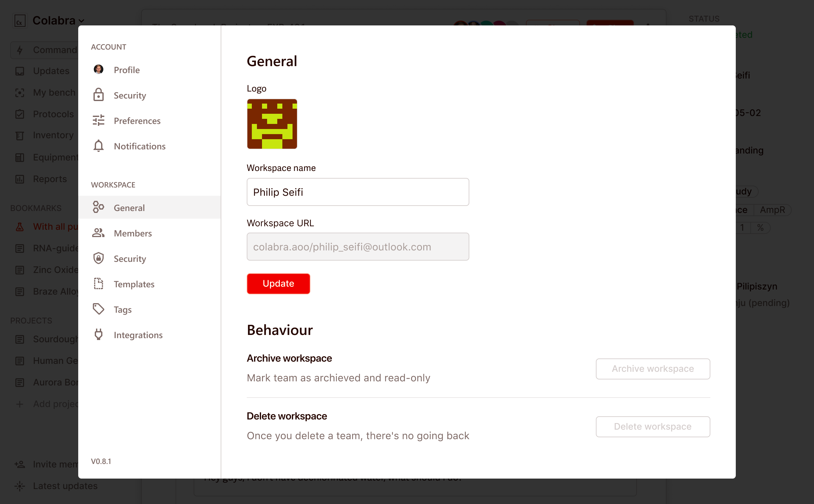
Task: Switch to Members settings page
Action: (x=133, y=233)
